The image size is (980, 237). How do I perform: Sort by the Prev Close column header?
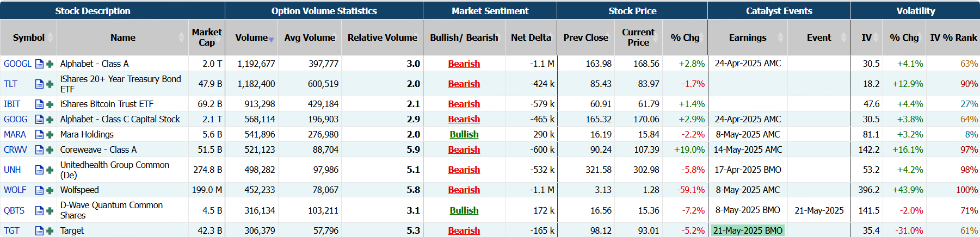point(586,38)
